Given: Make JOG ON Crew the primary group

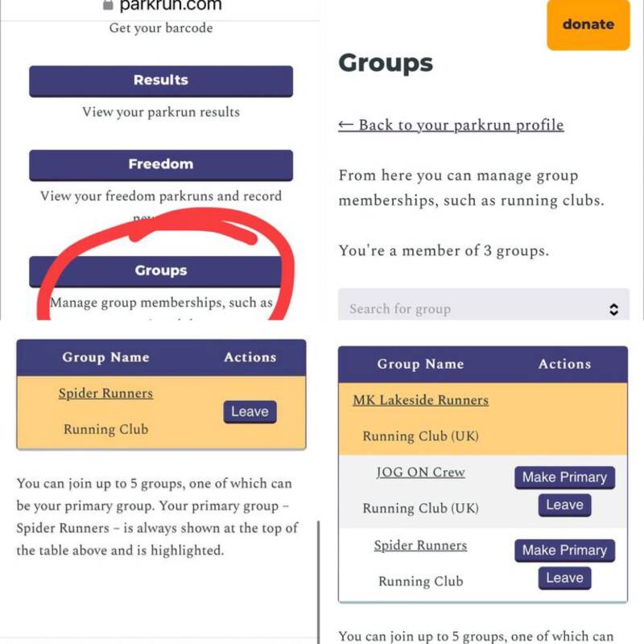Looking at the screenshot, I should tap(564, 477).
